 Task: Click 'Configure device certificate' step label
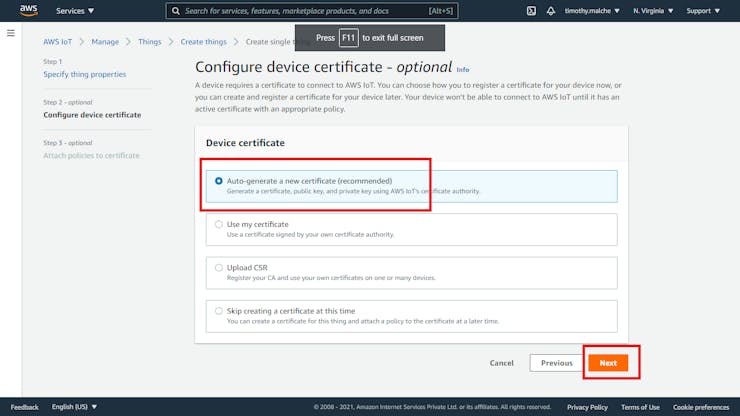[x=92, y=115]
